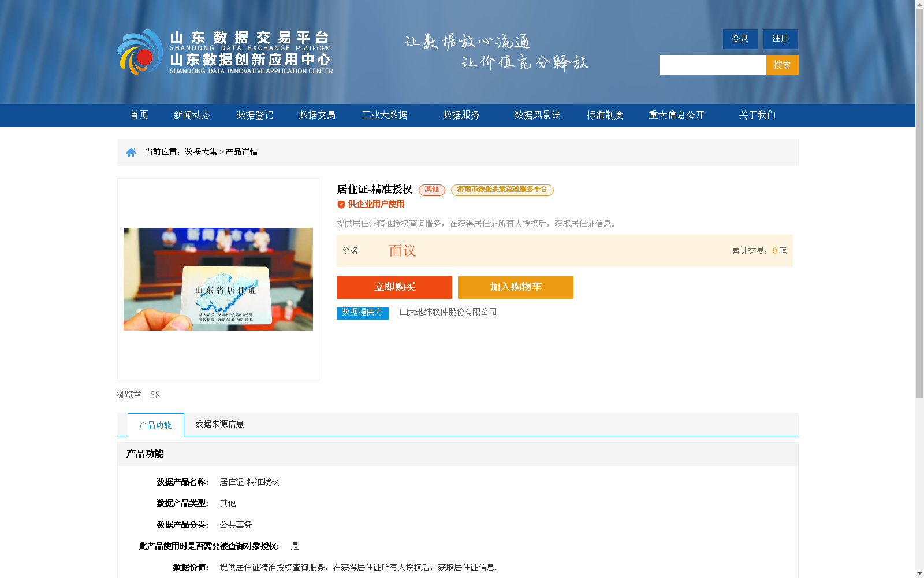This screenshot has height=578, width=924.
Task: Click the product title 居住证-精准授权
Action: (x=374, y=190)
